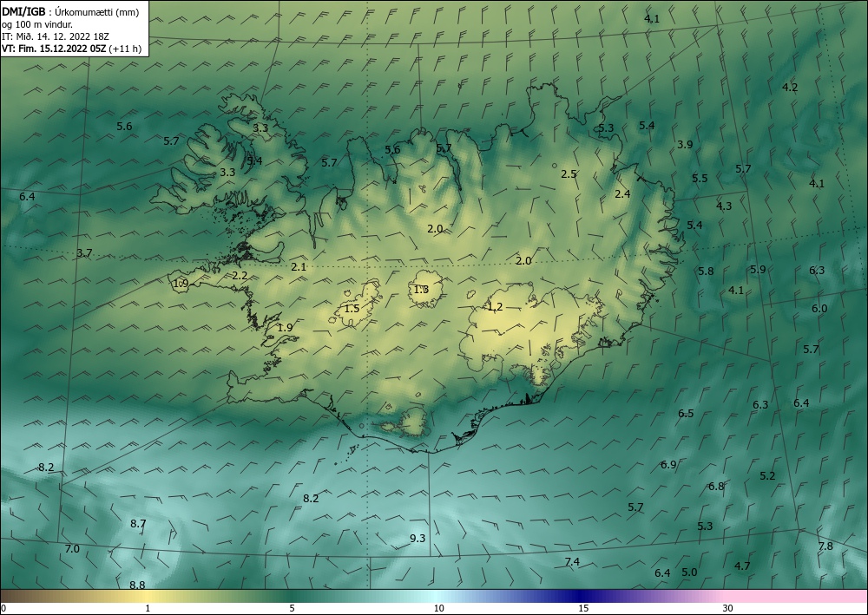Screen dimensions: 868x615
Task: Click the color scale label '0'
Action: click(x=3, y=609)
